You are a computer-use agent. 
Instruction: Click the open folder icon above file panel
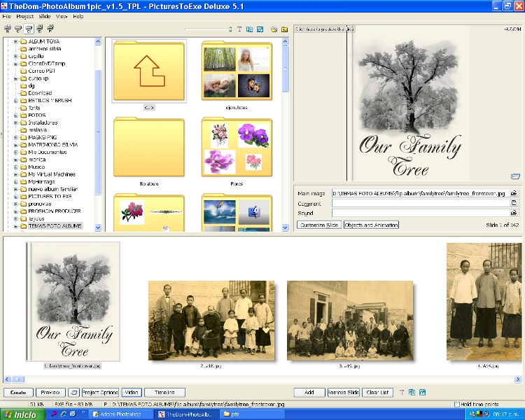(x=274, y=29)
